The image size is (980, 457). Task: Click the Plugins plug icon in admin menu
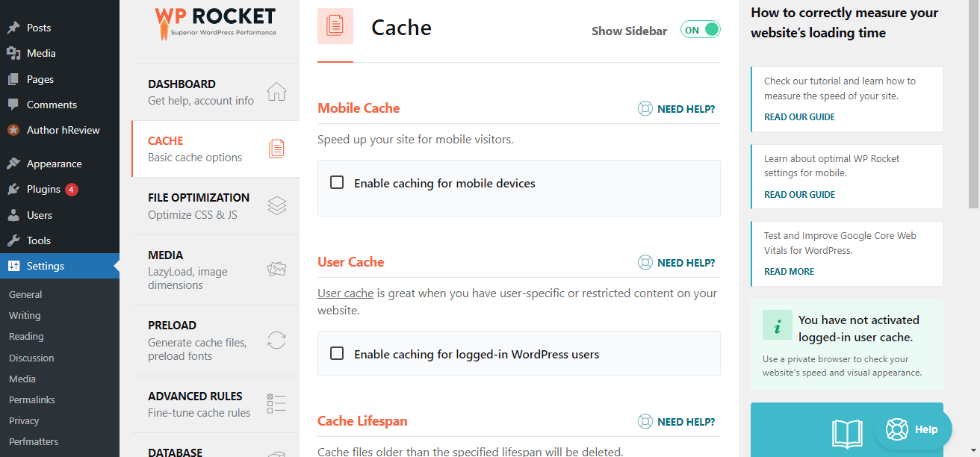tap(13, 189)
